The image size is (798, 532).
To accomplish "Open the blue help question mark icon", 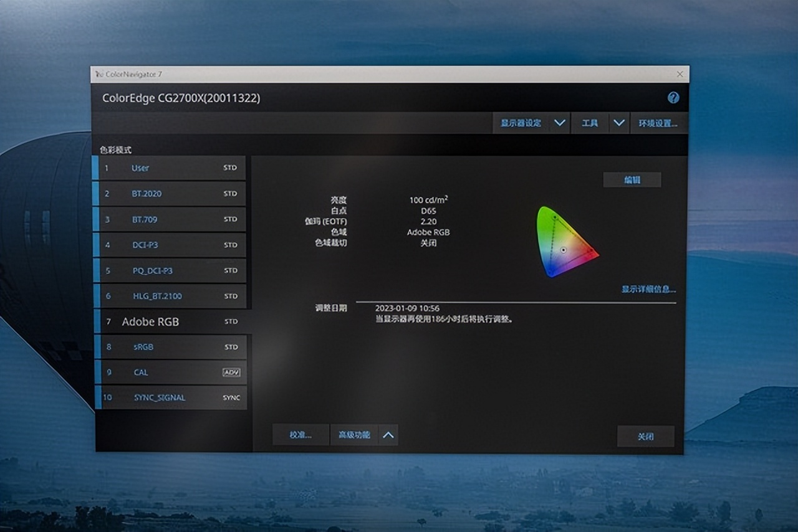I will pyautogui.click(x=673, y=98).
